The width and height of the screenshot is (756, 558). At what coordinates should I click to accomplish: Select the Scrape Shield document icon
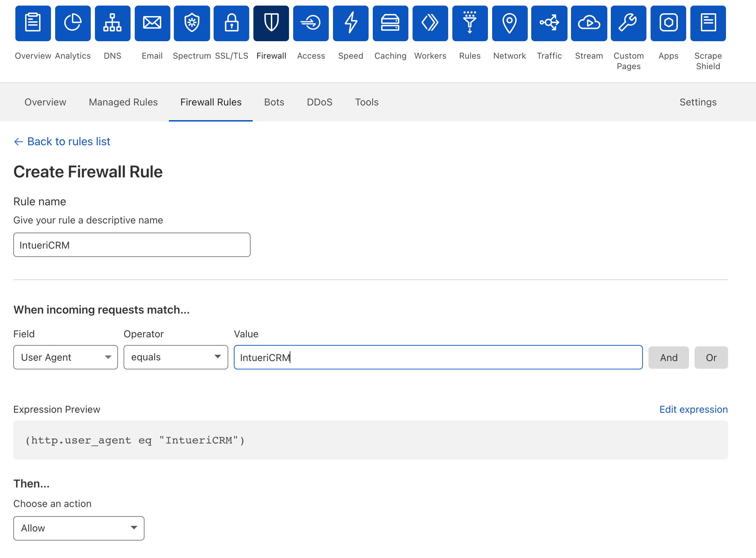coord(708,23)
